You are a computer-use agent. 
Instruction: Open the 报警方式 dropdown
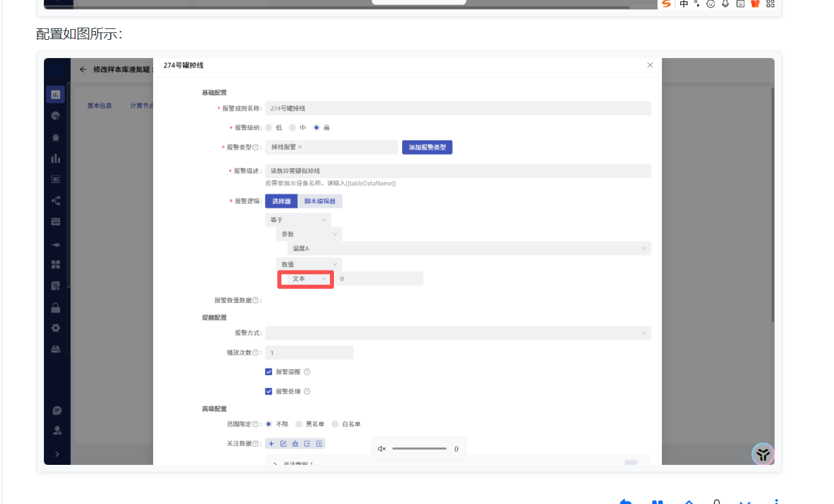457,333
